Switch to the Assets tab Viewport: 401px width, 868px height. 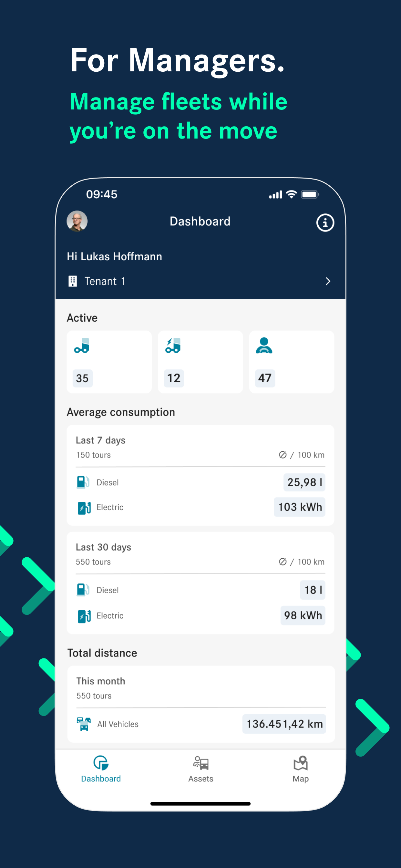tap(200, 770)
